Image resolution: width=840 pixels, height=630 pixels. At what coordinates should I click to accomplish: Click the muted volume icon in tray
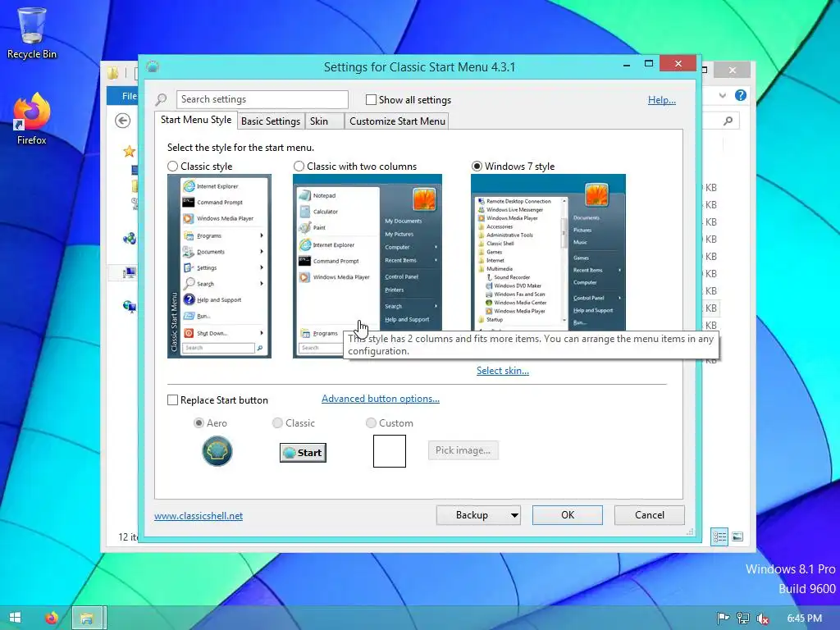point(762,619)
